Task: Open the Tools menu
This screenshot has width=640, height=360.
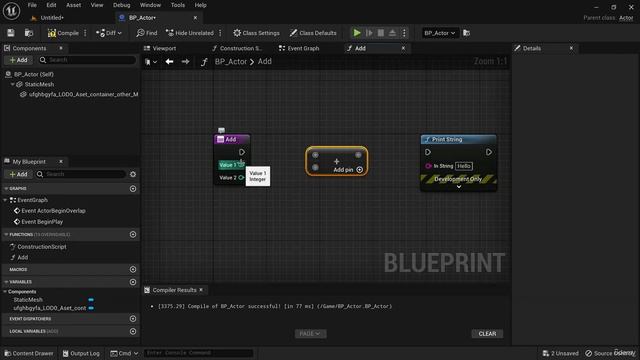Action: coord(178,5)
